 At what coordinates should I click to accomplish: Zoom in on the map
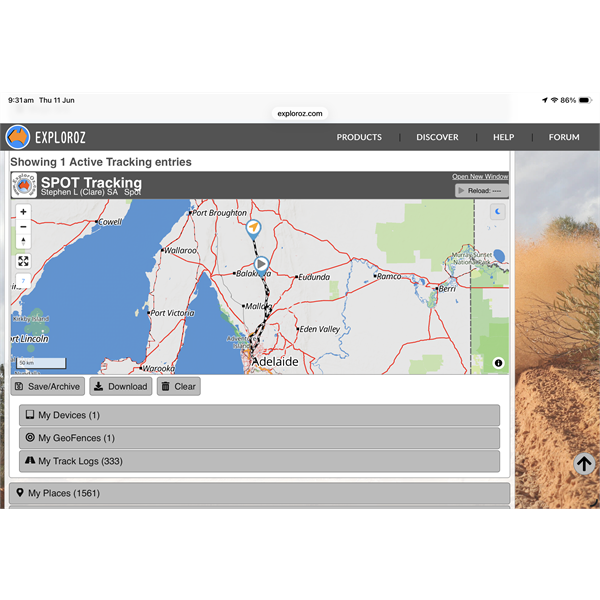23,212
